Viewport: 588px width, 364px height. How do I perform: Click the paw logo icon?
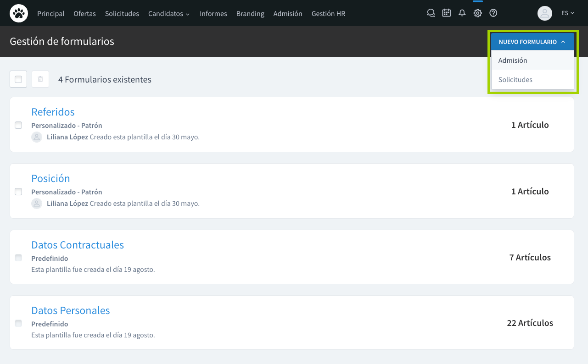coord(19,13)
